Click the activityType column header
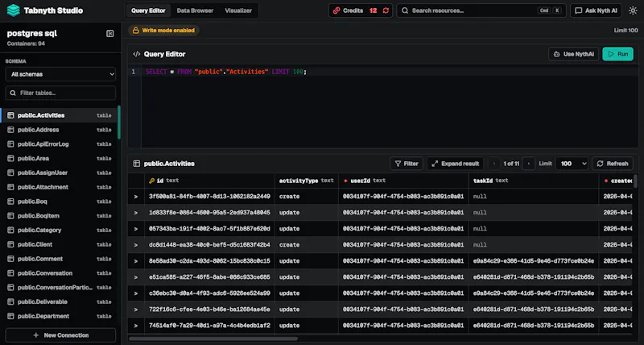644x345 pixels. (x=307, y=181)
